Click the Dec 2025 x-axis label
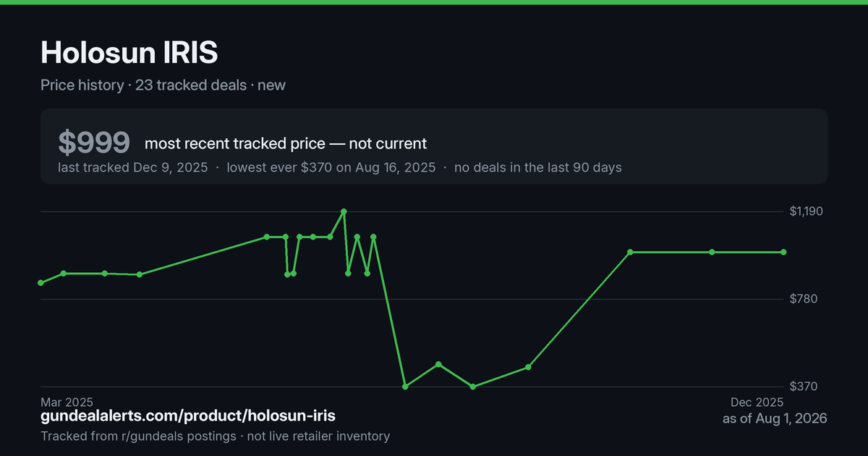The image size is (868, 456). point(757,402)
